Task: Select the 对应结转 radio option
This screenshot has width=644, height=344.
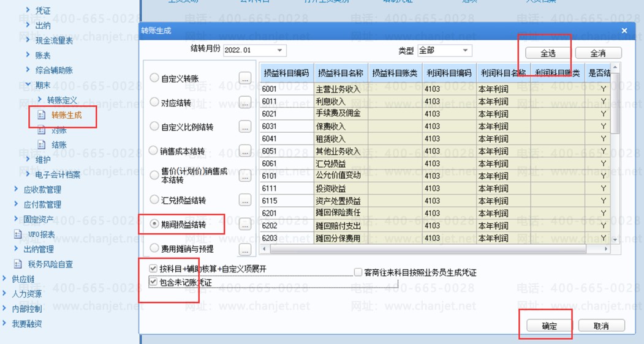Action: pos(154,102)
